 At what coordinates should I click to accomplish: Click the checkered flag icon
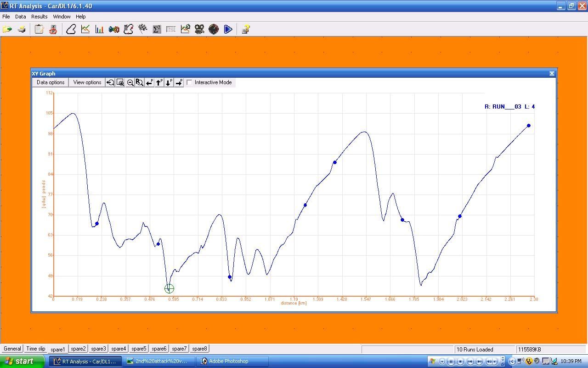[x=142, y=29]
